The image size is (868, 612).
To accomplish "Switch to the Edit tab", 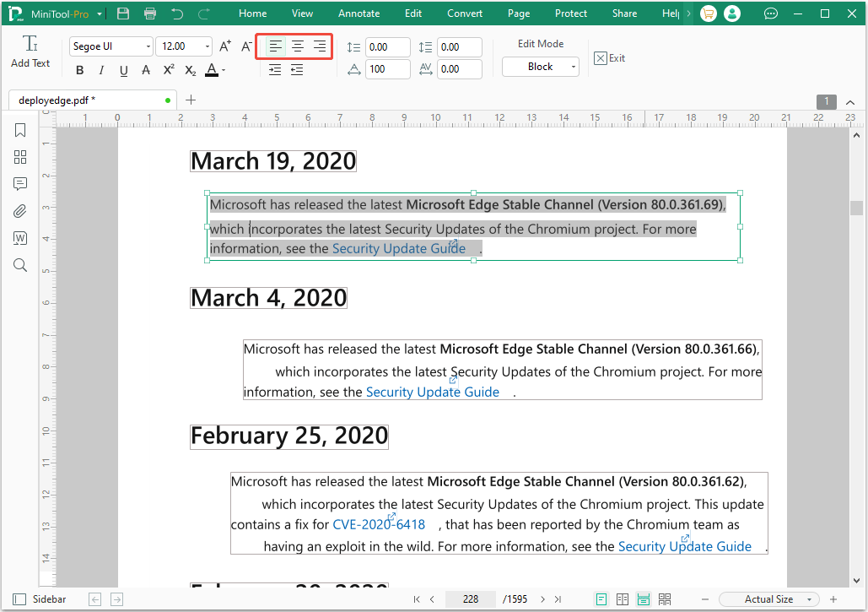I will pos(413,14).
